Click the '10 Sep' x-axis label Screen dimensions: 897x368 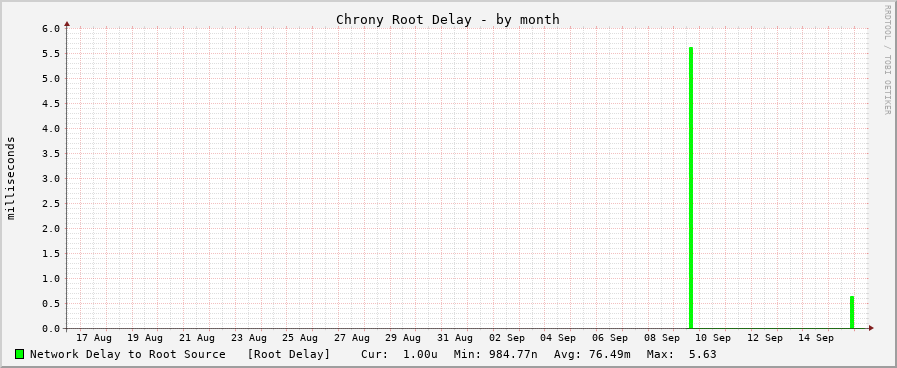tap(713, 338)
